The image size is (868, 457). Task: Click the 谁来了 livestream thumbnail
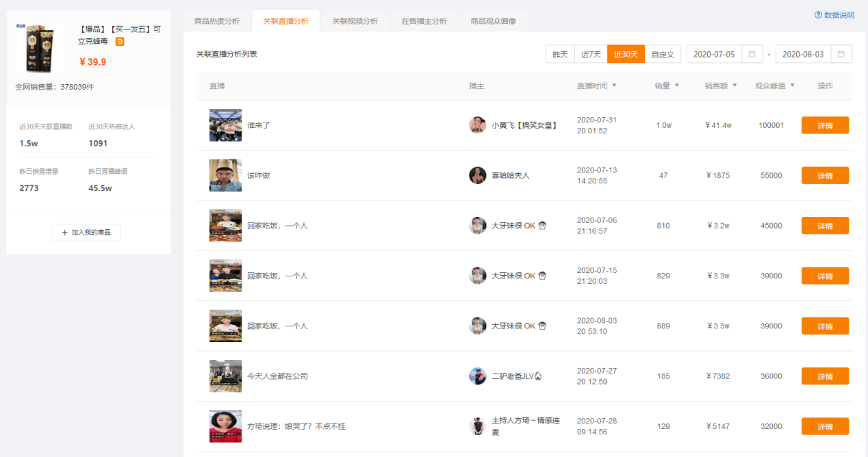225,125
